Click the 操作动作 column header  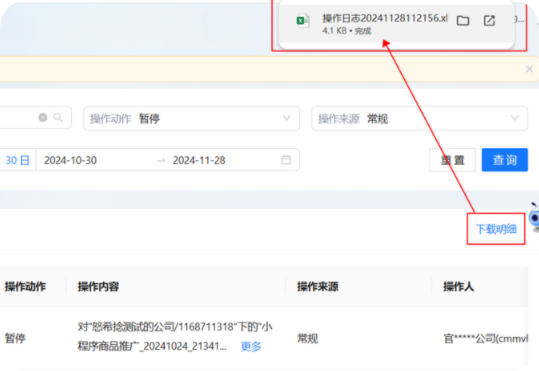25,286
